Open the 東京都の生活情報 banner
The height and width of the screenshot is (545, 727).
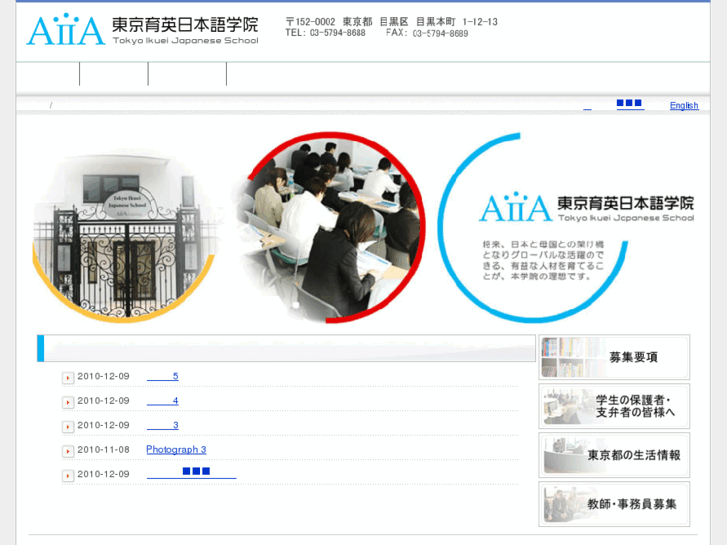pos(614,455)
